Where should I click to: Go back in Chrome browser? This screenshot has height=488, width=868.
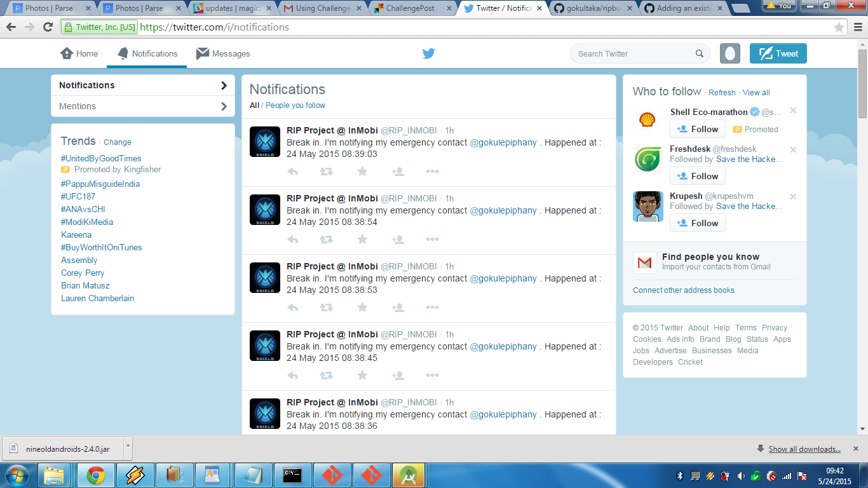(11, 27)
